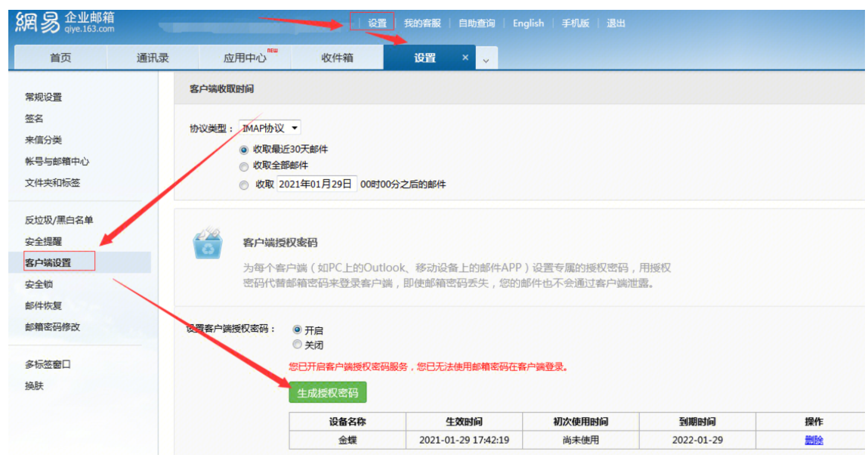Select 关闭 for client authorization password
Image resolution: width=868 pixels, height=461 pixels.
[x=298, y=345]
